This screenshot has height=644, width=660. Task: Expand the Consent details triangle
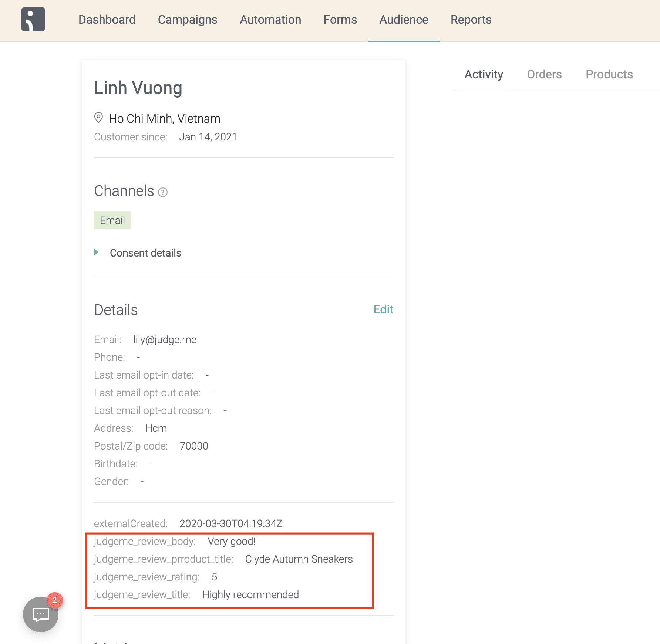96,252
